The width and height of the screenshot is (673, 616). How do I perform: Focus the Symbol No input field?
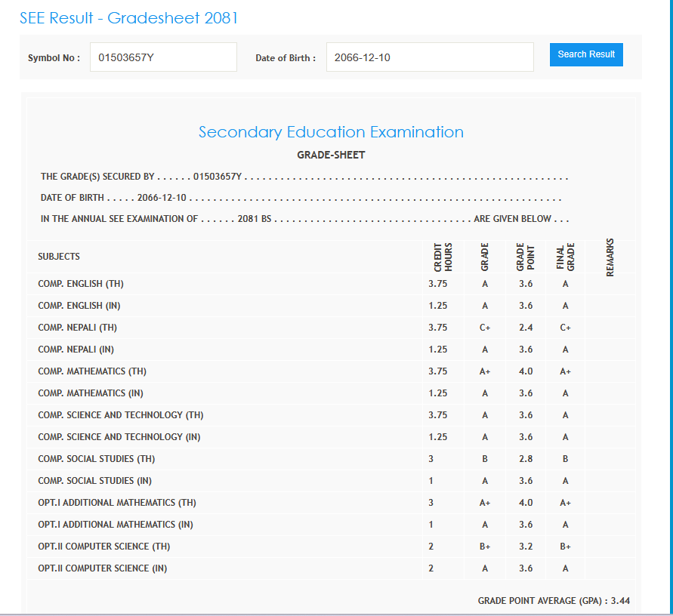[163, 57]
